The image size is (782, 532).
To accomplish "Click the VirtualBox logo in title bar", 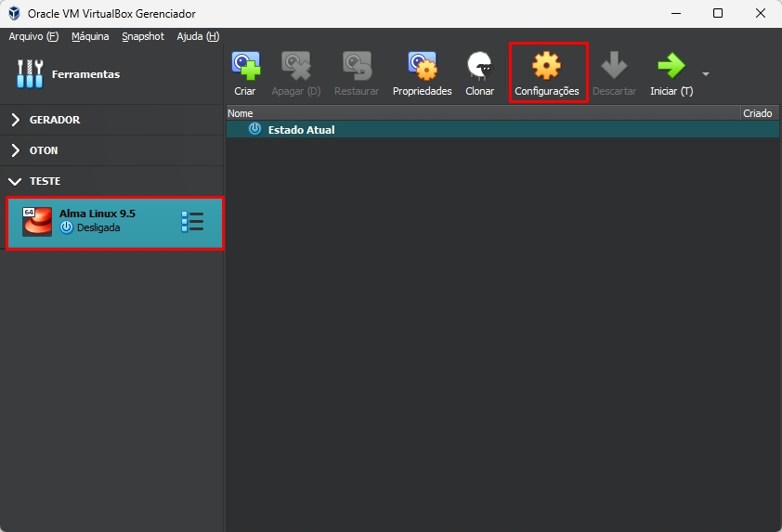I will pos(14,13).
